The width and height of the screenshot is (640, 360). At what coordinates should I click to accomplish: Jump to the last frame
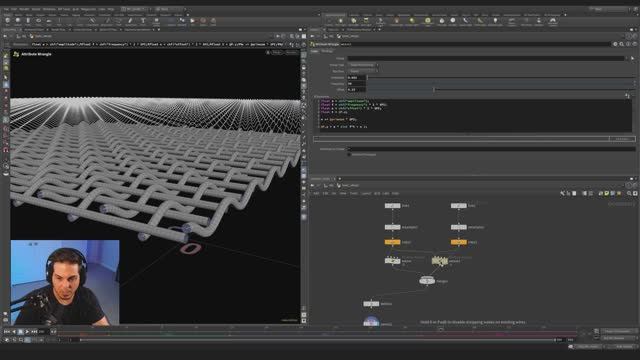click(34, 332)
